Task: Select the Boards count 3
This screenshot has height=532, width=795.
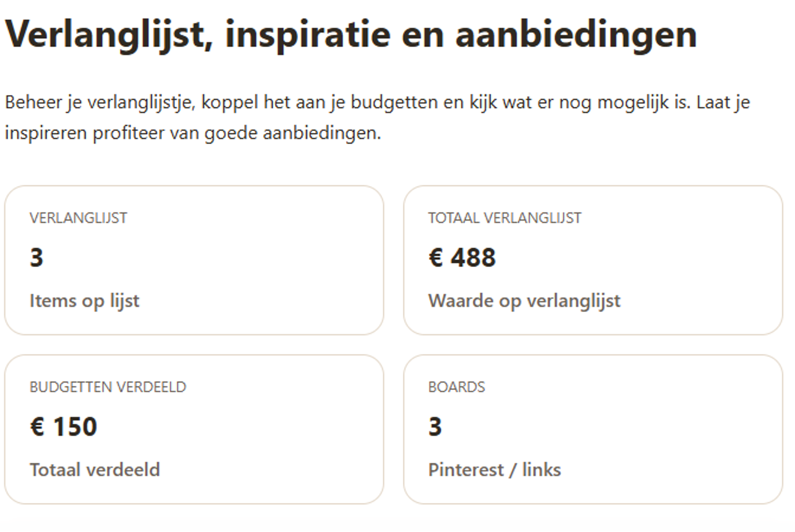Action: 433,426
